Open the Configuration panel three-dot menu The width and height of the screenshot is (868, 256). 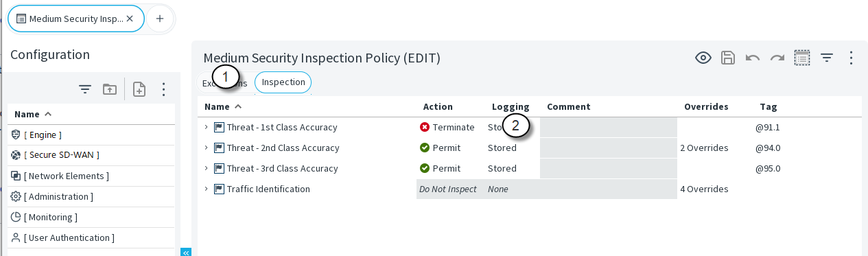tap(163, 89)
